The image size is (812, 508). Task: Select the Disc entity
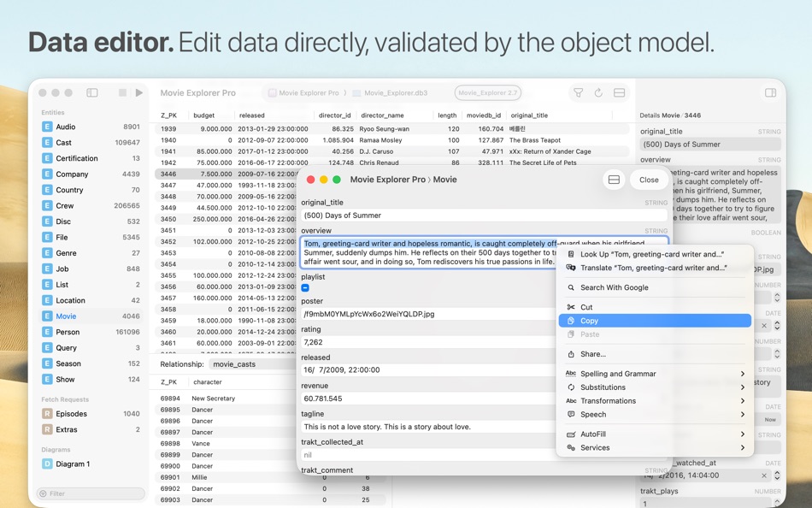[x=91, y=222]
